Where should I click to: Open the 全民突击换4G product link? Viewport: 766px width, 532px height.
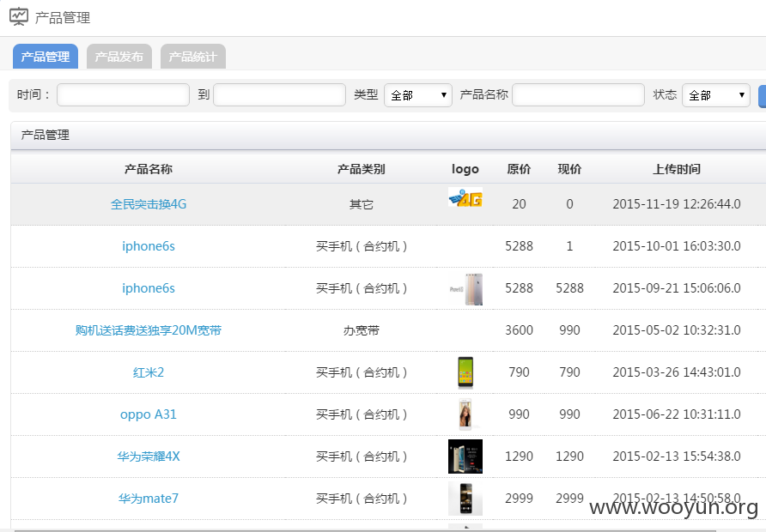tap(149, 204)
